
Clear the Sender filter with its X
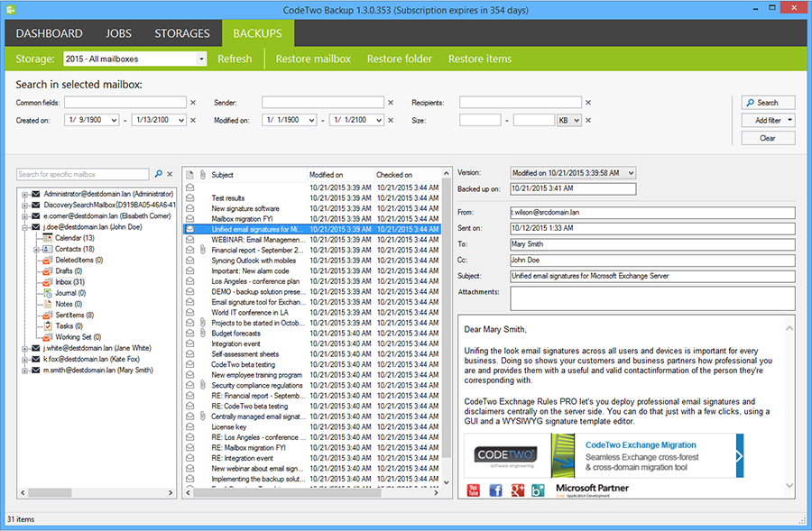[x=391, y=103]
